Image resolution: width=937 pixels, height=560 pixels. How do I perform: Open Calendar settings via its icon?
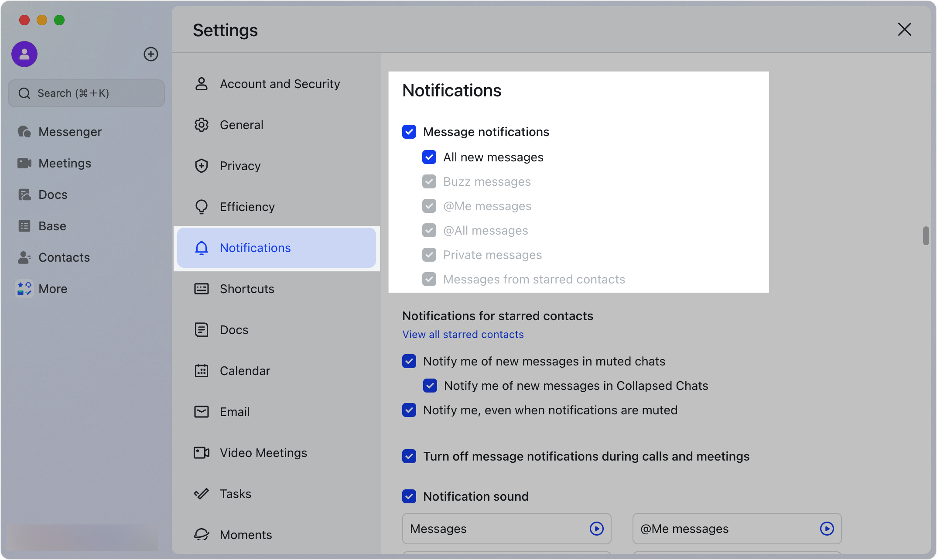pyautogui.click(x=201, y=370)
